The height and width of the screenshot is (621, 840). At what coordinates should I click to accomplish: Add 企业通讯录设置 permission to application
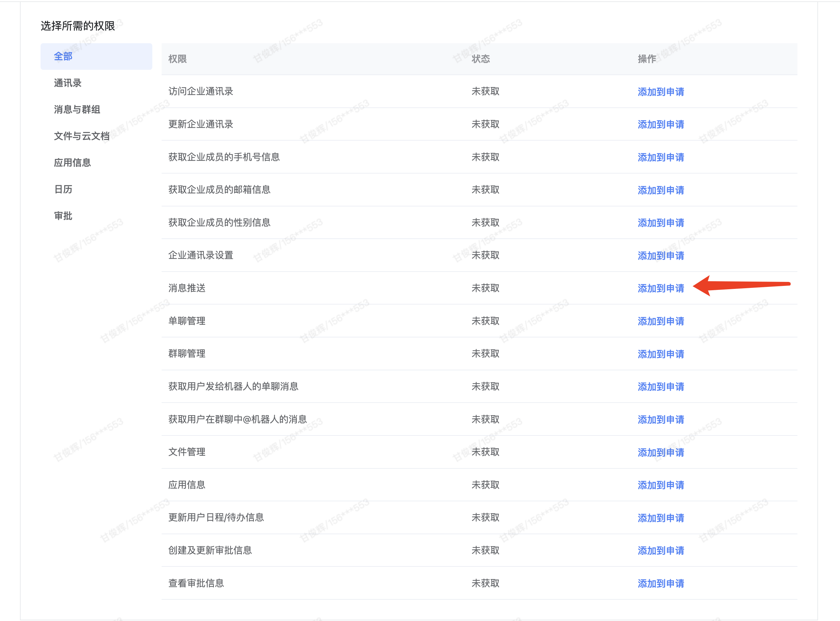661,256
